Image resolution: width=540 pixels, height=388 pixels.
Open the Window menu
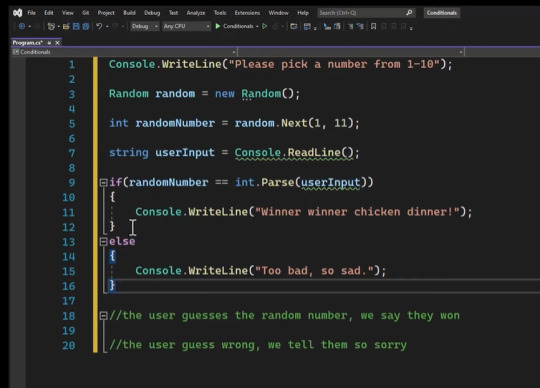click(279, 13)
